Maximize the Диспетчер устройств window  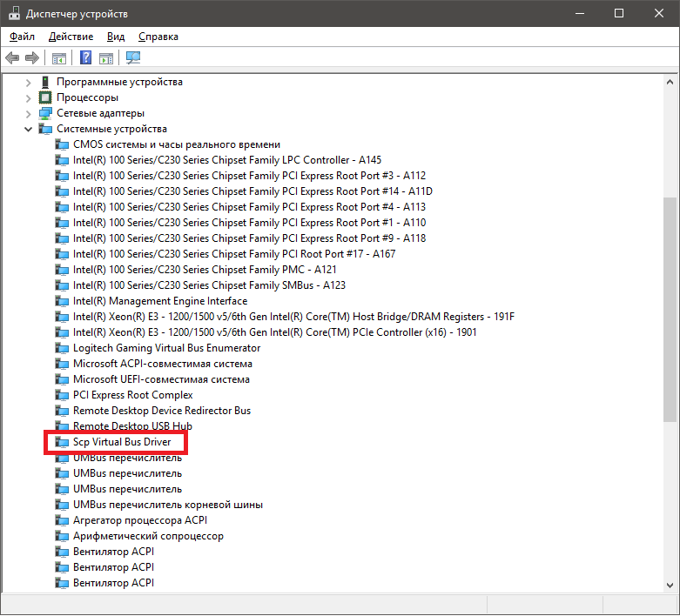point(619,13)
